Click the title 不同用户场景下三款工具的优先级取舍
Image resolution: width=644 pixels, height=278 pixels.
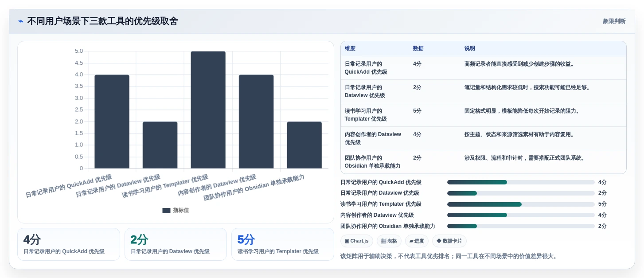102,21
